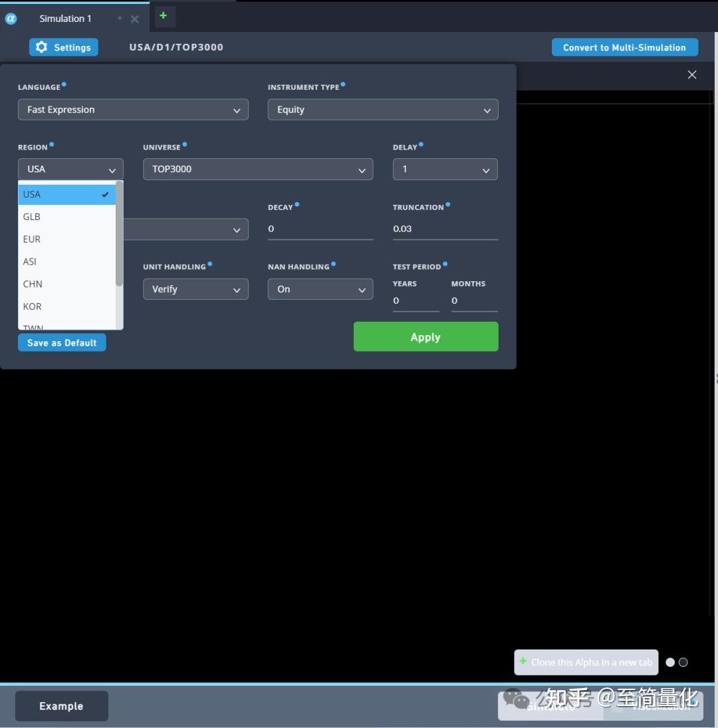The width and height of the screenshot is (718, 728).
Task: Add a new simulation tab
Action: click(x=164, y=16)
